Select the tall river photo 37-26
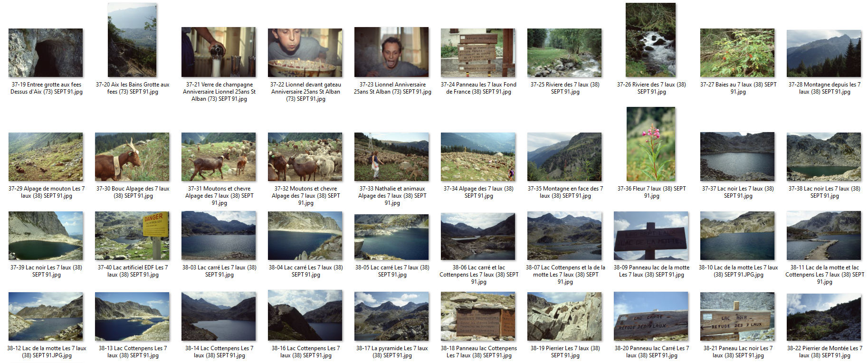 pyautogui.click(x=651, y=40)
